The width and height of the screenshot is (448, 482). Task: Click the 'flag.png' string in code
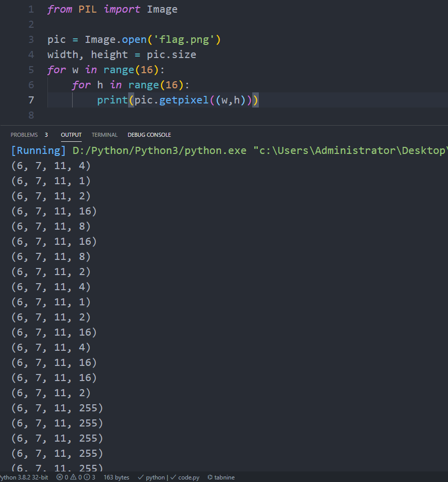pyautogui.click(x=184, y=40)
